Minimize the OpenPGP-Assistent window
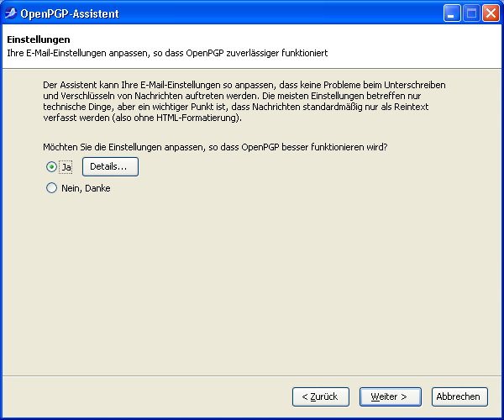504x420 pixels. click(x=452, y=13)
